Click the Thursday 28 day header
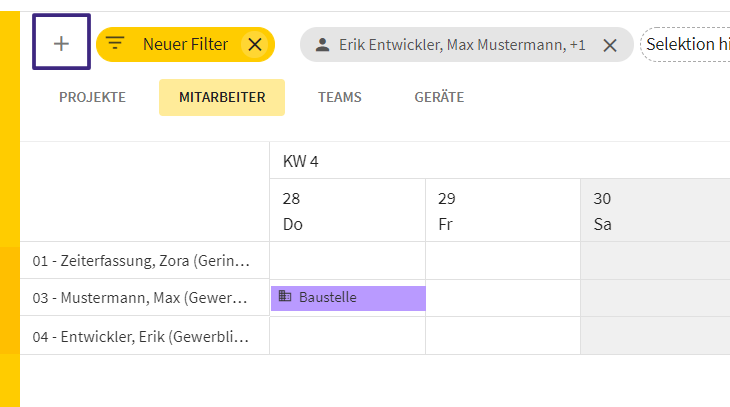 (347, 210)
